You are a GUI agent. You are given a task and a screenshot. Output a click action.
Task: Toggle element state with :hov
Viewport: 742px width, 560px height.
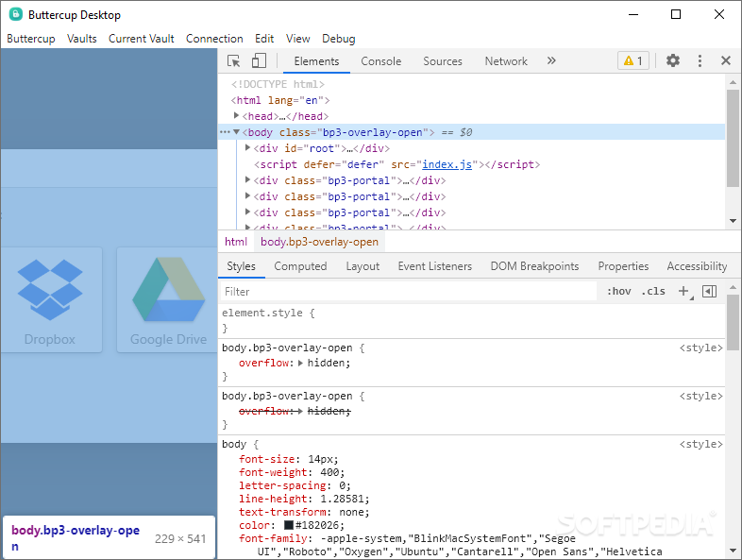click(619, 291)
